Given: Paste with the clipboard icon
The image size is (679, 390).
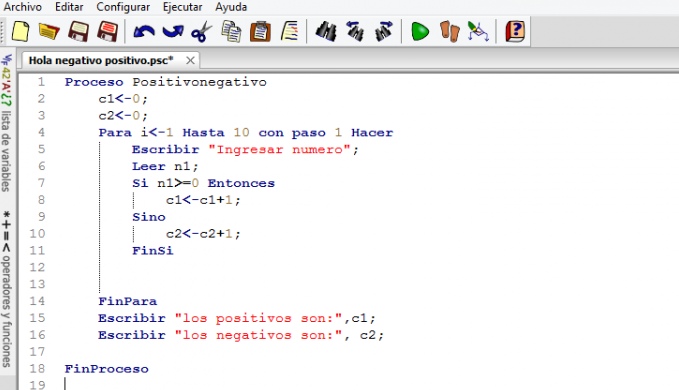Looking at the screenshot, I should coord(260,32).
